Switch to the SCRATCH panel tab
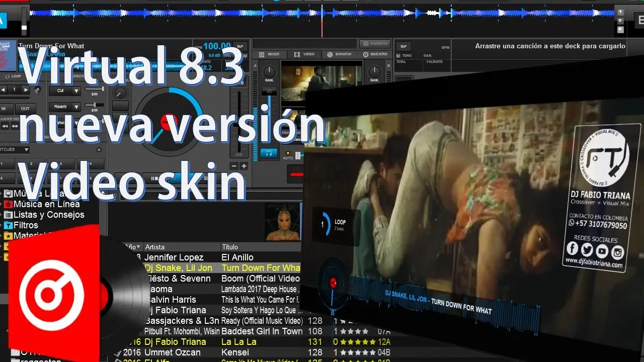The image size is (644, 362). (x=340, y=54)
